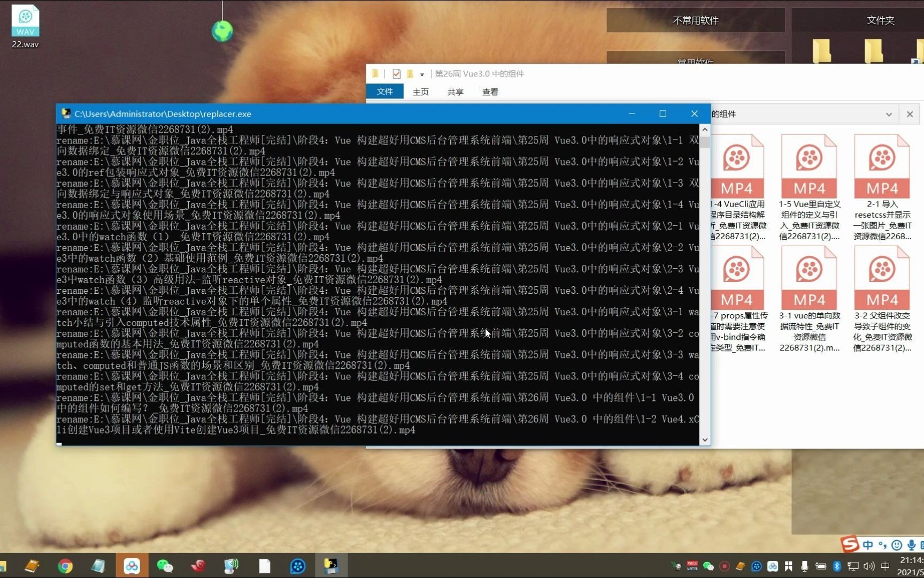
Task: Select the 2-1 导入resetcss MP4 file
Action: (x=882, y=187)
